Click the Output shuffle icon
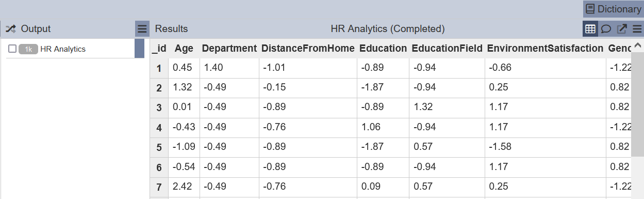Viewport: 644px width, 199px height. [10, 29]
